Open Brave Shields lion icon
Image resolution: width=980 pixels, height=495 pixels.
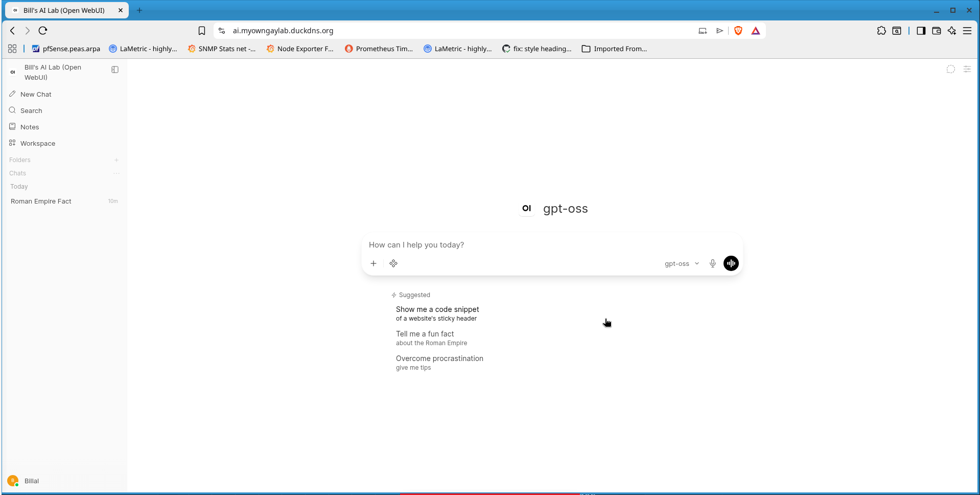click(x=738, y=31)
